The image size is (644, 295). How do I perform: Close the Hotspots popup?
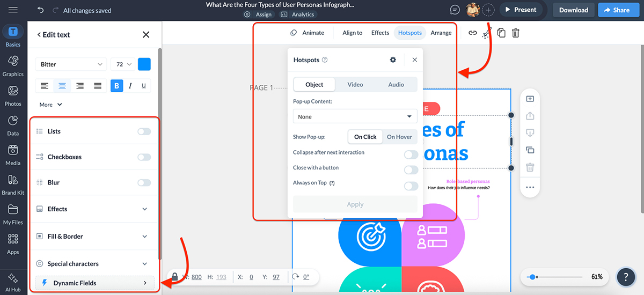coord(414,60)
